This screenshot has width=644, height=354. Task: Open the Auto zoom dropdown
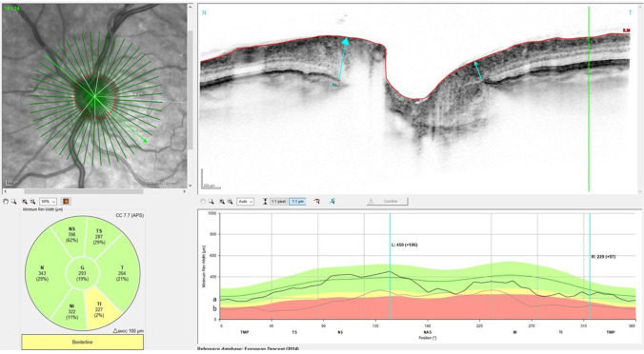tap(245, 202)
